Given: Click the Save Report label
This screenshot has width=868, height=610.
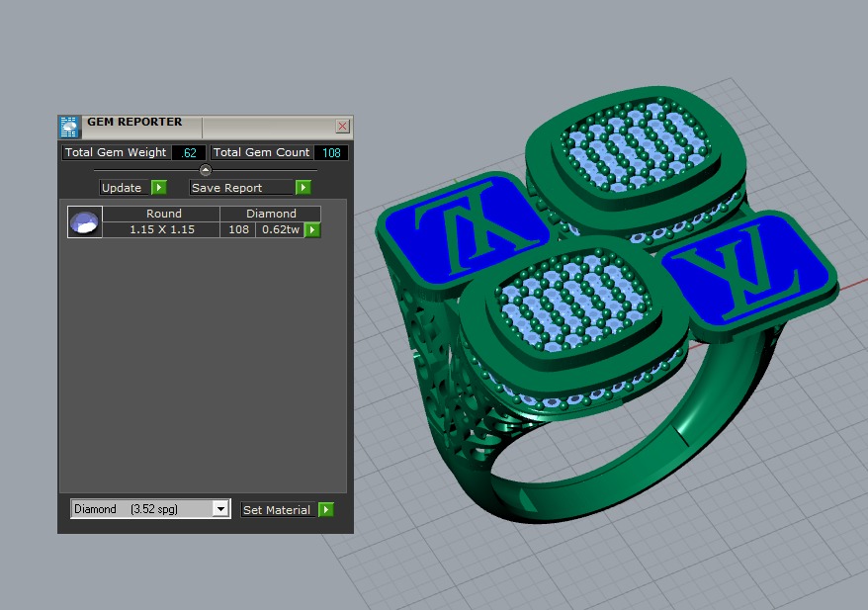Looking at the screenshot, I should click(x=242, y=188).
